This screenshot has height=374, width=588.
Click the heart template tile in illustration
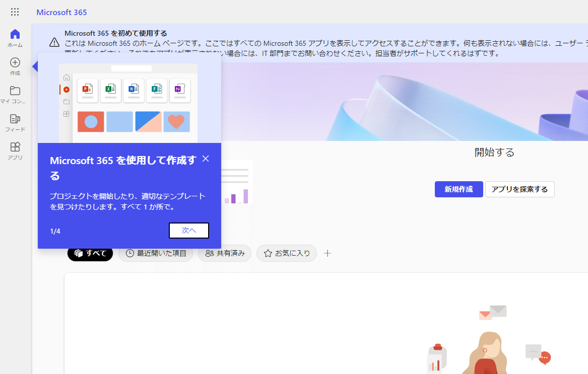click(x=176, y=122)
